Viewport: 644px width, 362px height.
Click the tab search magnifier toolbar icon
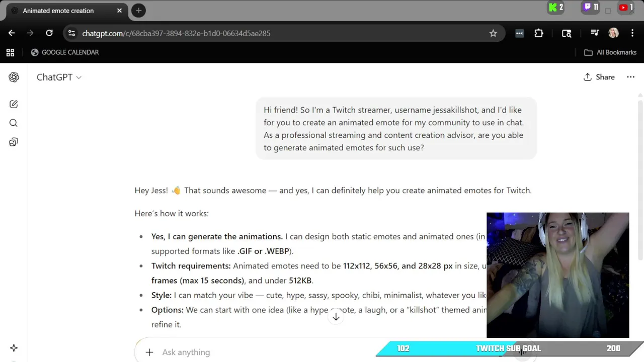(x=567, y=33)
